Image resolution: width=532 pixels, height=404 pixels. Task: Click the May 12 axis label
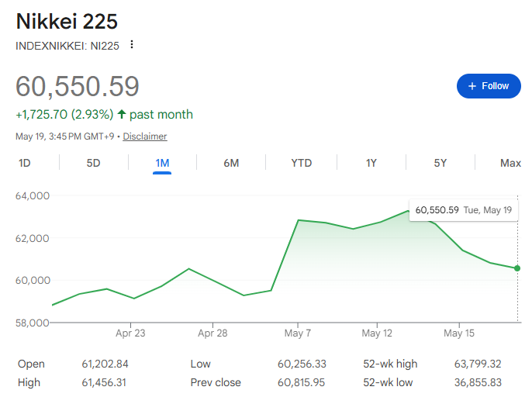377,333
